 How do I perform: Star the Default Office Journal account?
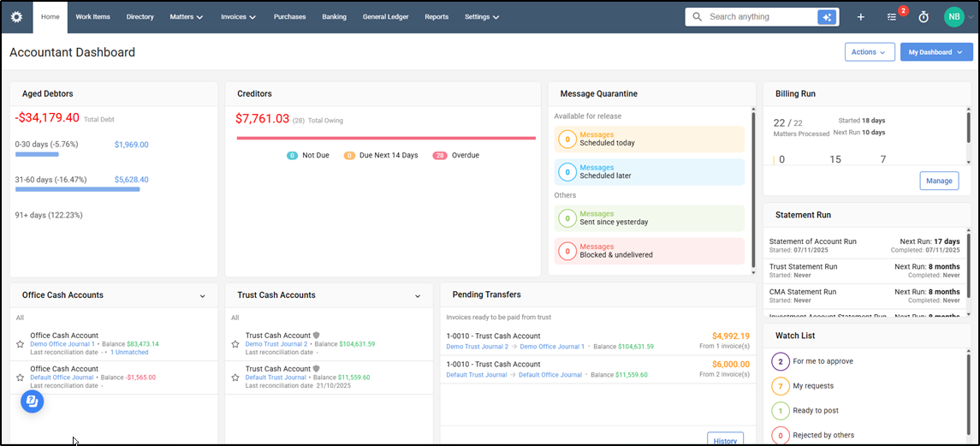click(20, 378)
